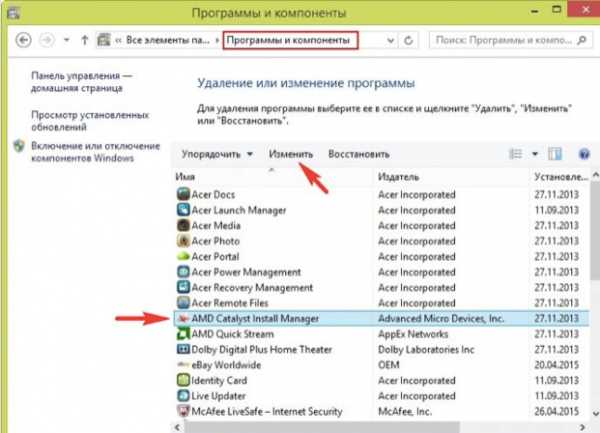
Task: Click horizontal scrollbar right arrow
Action: coord(582,426)
